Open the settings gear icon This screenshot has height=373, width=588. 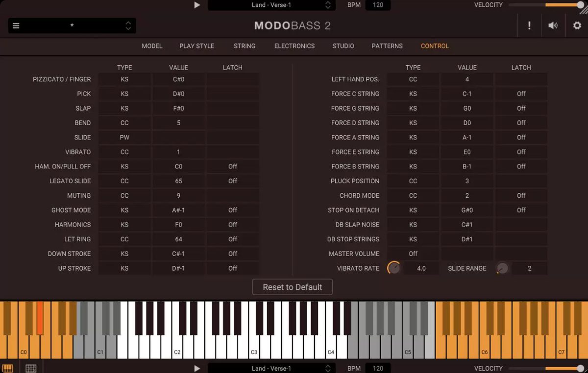(577, 25)
